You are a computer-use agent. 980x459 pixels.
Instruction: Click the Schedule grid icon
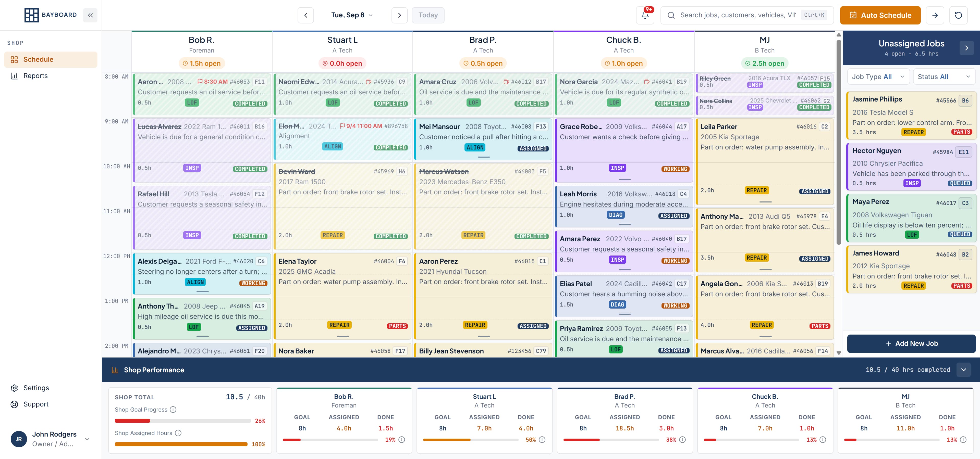coord(15,60)
